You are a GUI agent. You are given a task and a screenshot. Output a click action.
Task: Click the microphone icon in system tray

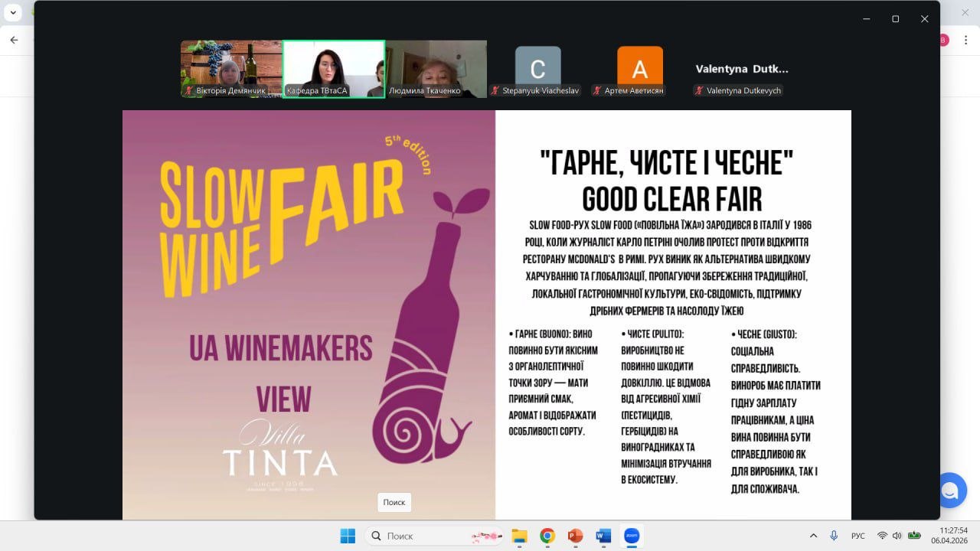tap(834, 536)
